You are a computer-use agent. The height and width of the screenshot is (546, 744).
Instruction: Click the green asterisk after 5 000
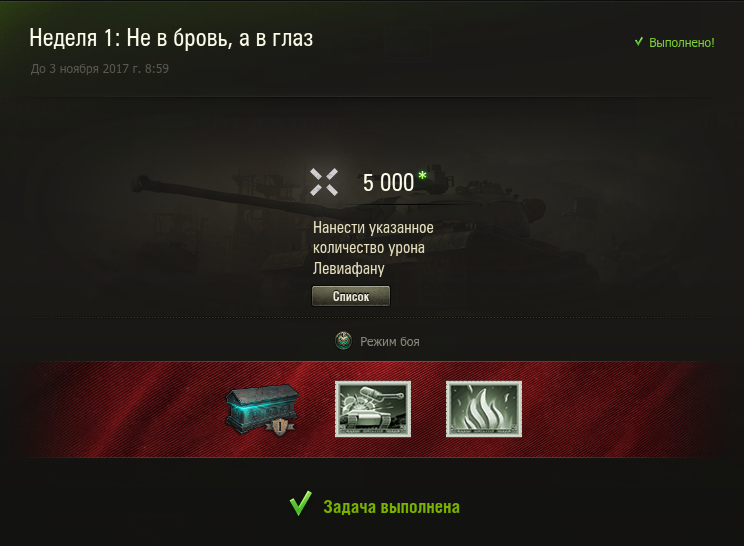click(x=422, y=176)
